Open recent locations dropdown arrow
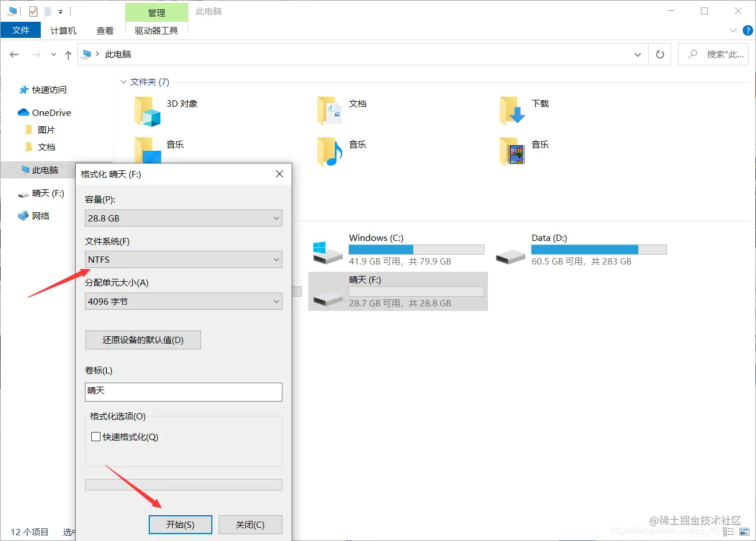 pos(53,55)
